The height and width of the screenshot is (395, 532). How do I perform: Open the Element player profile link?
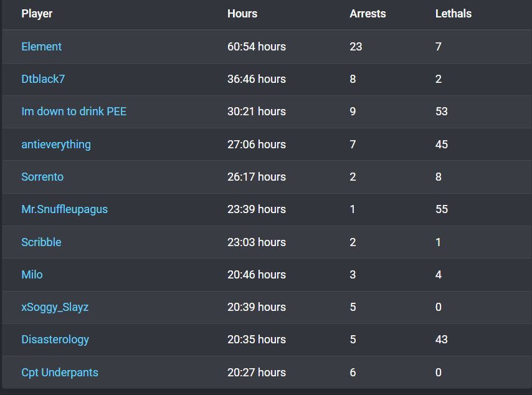(x=41, y=47)
